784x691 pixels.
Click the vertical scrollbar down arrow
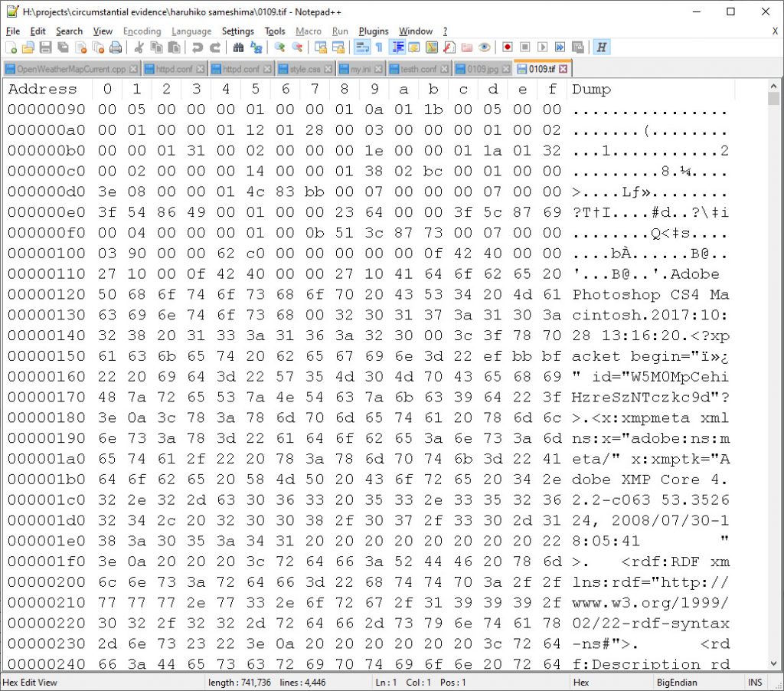tap(773, 665)
